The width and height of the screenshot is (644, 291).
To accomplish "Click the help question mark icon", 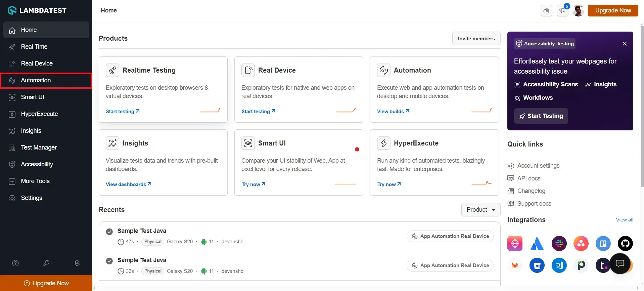I will click(x=15, y=263).
